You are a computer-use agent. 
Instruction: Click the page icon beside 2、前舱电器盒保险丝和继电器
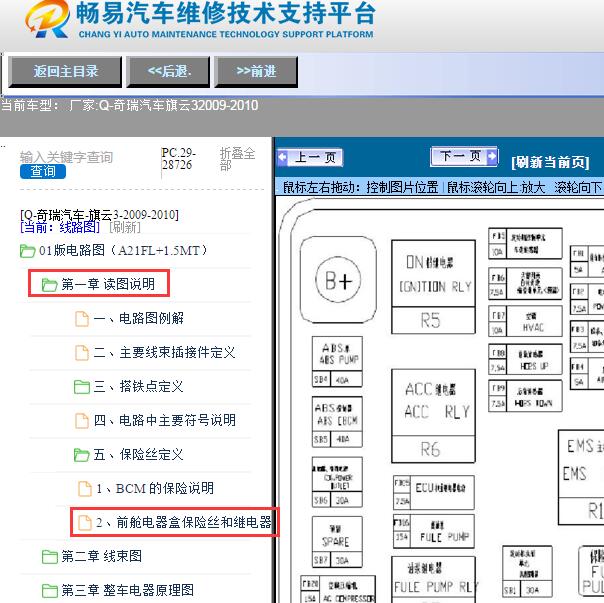[85, 522]
